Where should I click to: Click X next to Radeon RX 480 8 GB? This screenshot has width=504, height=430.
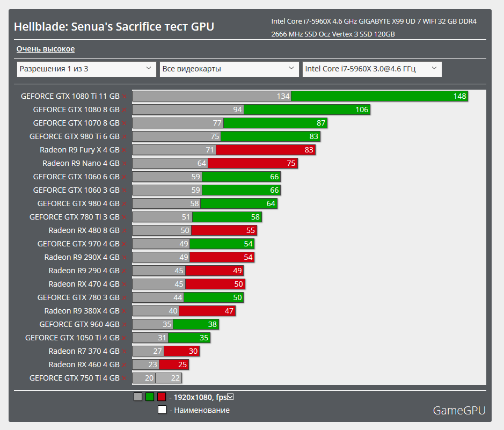pos(125,231)
